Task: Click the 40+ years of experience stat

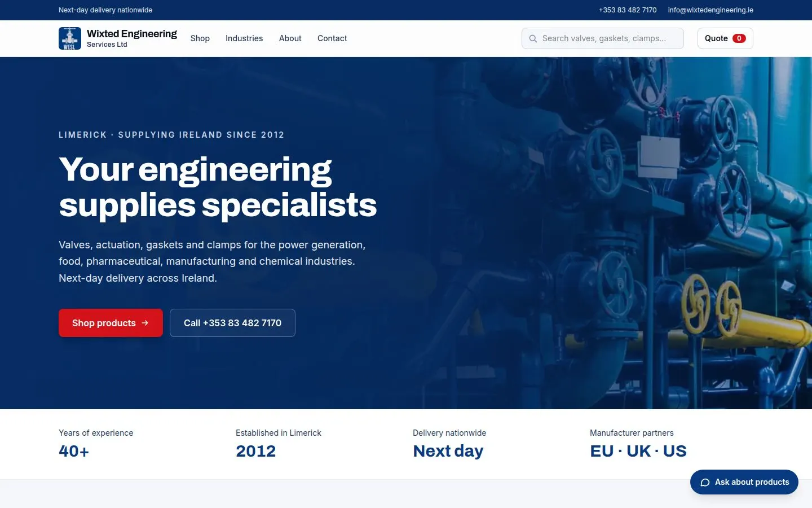Action: 74,451
